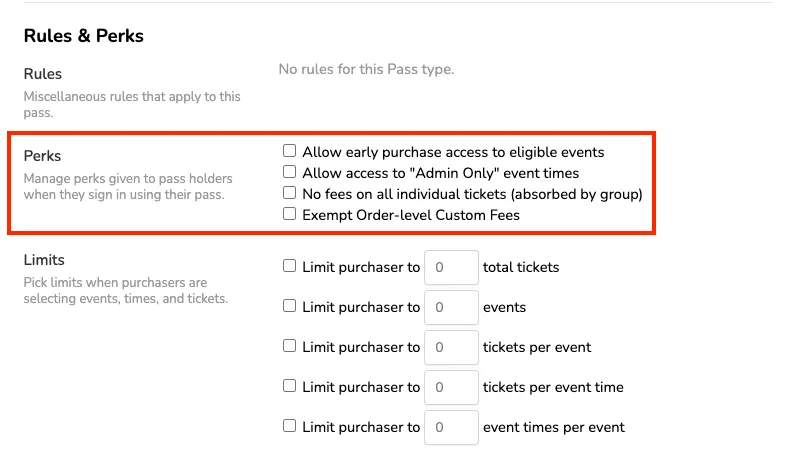Tick No fees on all individual tickets
This screenshot has height=467, width=795.
pos(290,193)
